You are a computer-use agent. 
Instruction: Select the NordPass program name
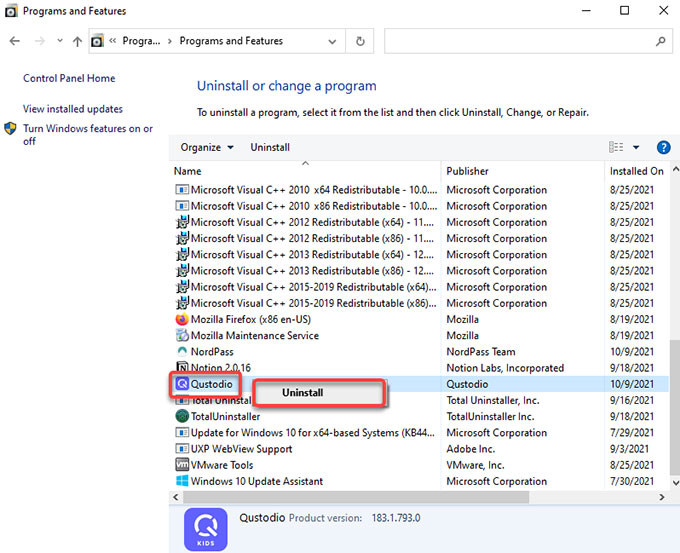coord(212,352)
